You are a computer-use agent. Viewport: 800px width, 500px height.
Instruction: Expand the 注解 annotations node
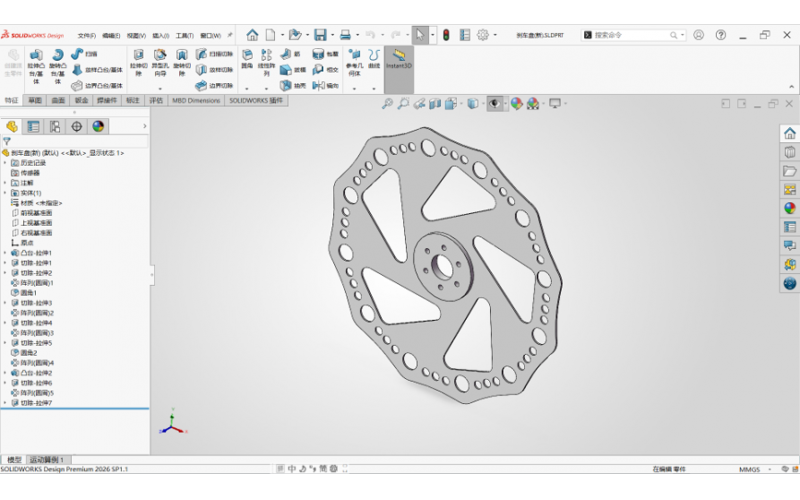[5, 183]
